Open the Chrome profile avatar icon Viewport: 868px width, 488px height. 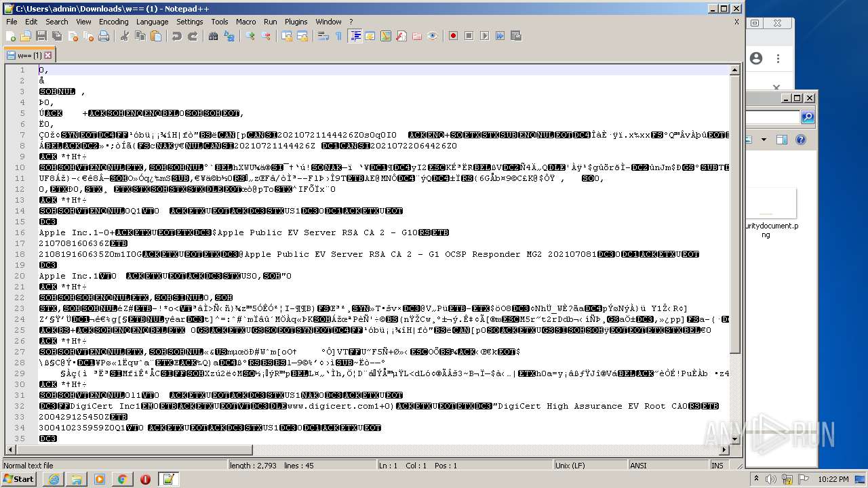click(x=756, y=58)
